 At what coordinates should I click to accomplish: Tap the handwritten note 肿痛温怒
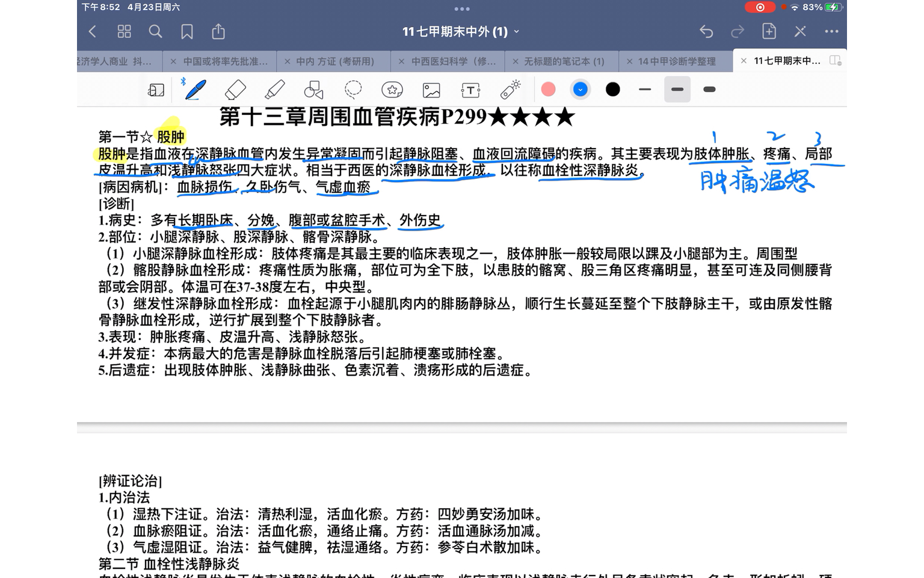(x=757, y=182)
